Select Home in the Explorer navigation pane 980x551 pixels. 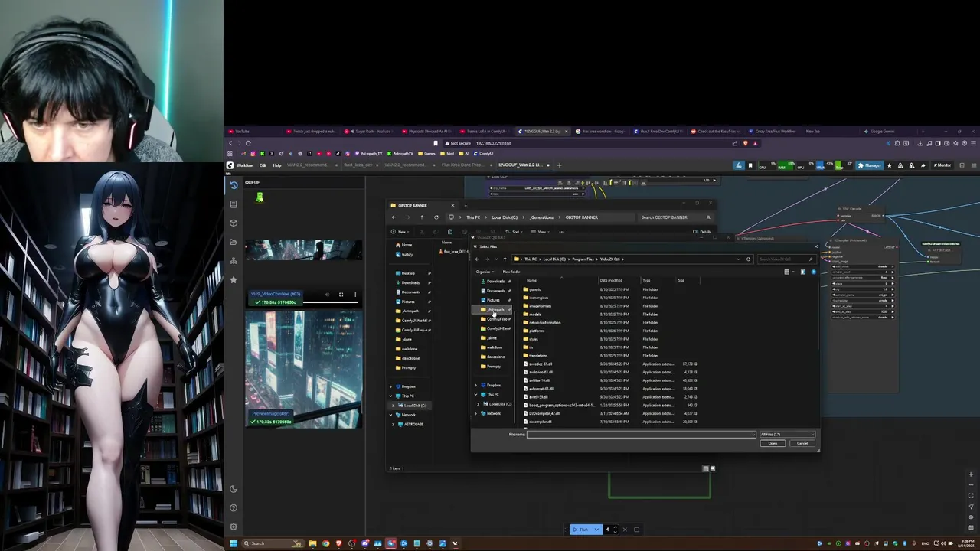407,245
